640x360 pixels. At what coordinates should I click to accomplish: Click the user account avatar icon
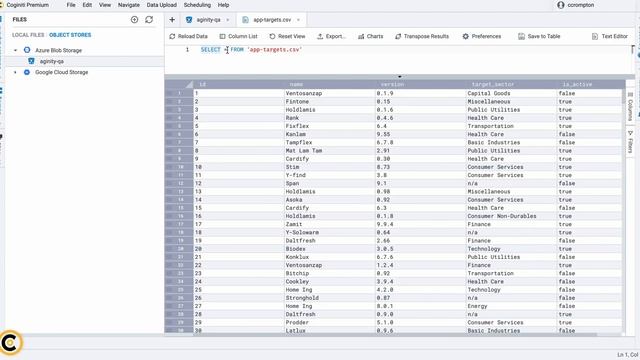coord(561,5)
